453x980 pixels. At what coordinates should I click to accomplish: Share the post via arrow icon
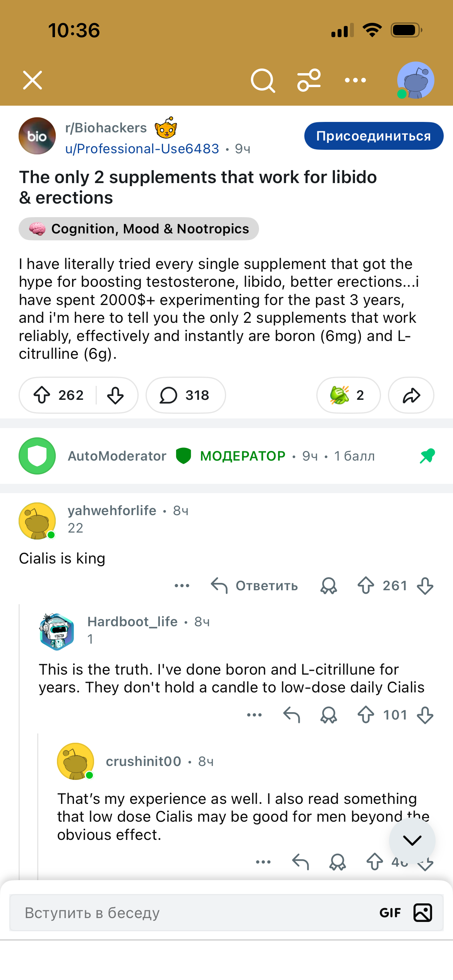(x=411, y=395)
